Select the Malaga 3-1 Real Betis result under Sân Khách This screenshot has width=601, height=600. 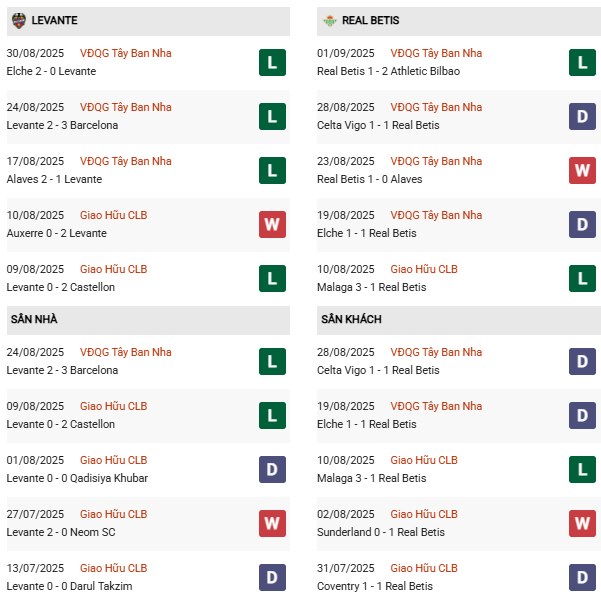point(371,478)
